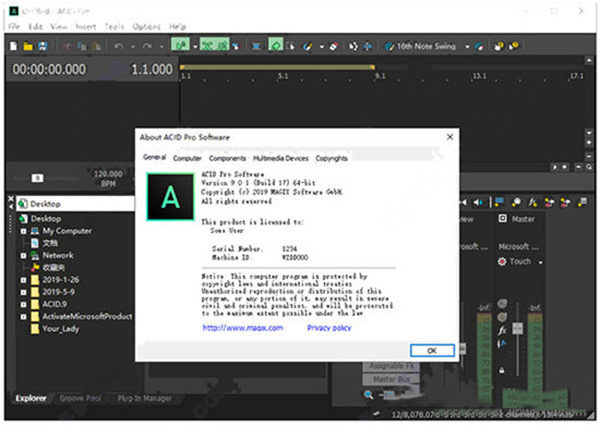The height and width of the screenshot is (426, 600).
Task: Expand the ACID.9 folder node
Action: [x=22, y=303]
